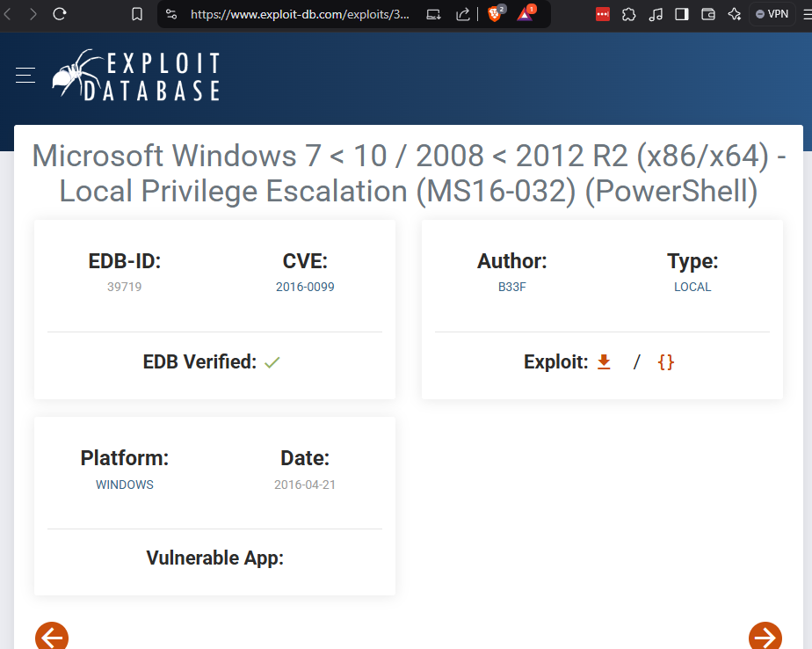Click the address bar URL

[299, 14]
